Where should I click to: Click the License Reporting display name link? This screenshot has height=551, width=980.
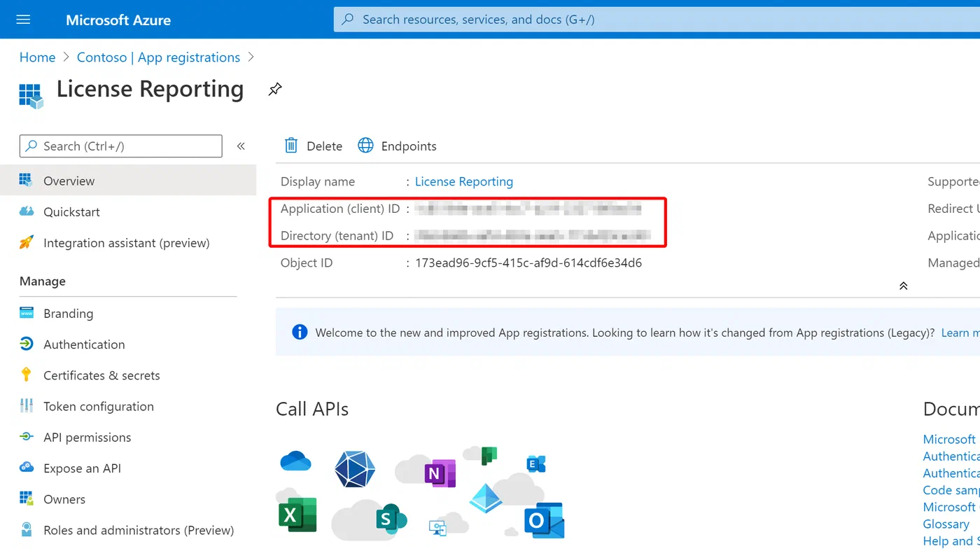pos(464,181)
